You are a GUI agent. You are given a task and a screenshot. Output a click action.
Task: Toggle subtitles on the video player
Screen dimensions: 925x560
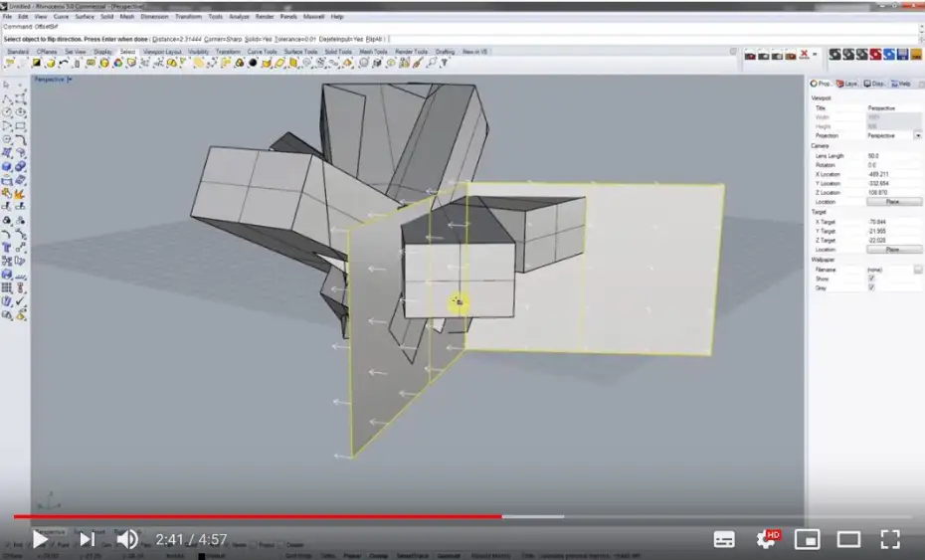(x=724, y=539)
